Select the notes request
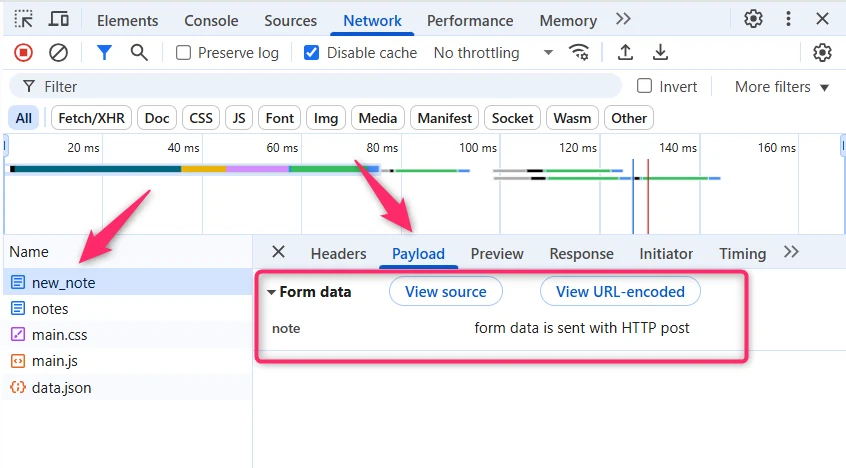This screenshot has width=846, height=468. (x=127, y=309)
